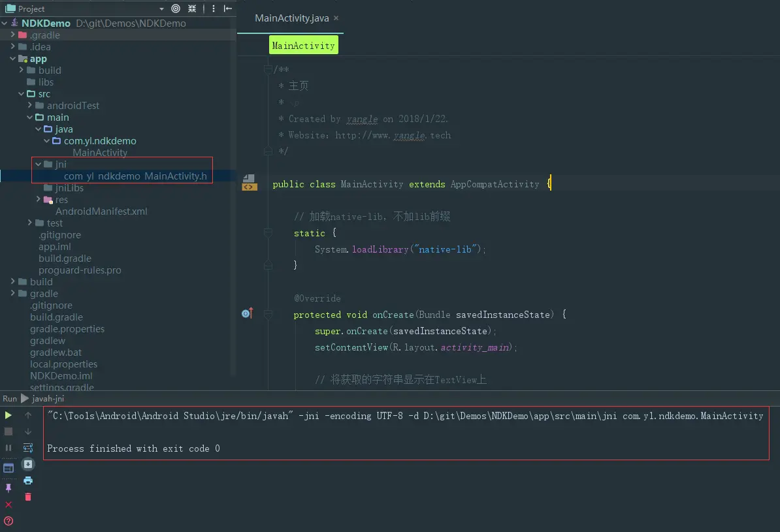780x532 pixels.
Task: Select app.iml file
Action: coord(55,247)
